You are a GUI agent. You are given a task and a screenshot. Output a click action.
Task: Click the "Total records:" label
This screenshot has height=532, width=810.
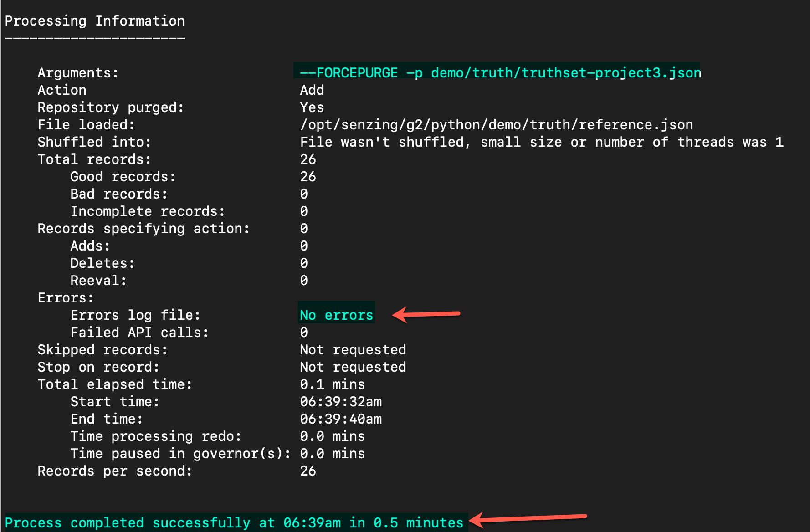pos(94,159)
